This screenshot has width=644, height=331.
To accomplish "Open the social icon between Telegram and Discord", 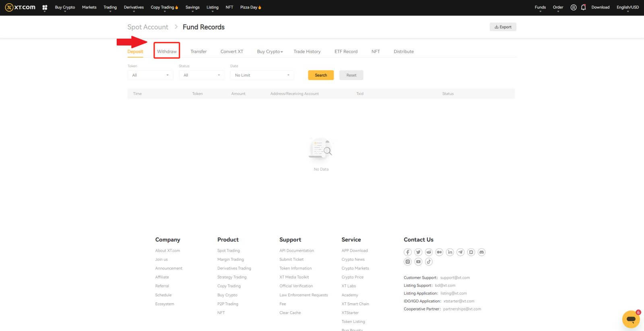I will click(471, 252).
